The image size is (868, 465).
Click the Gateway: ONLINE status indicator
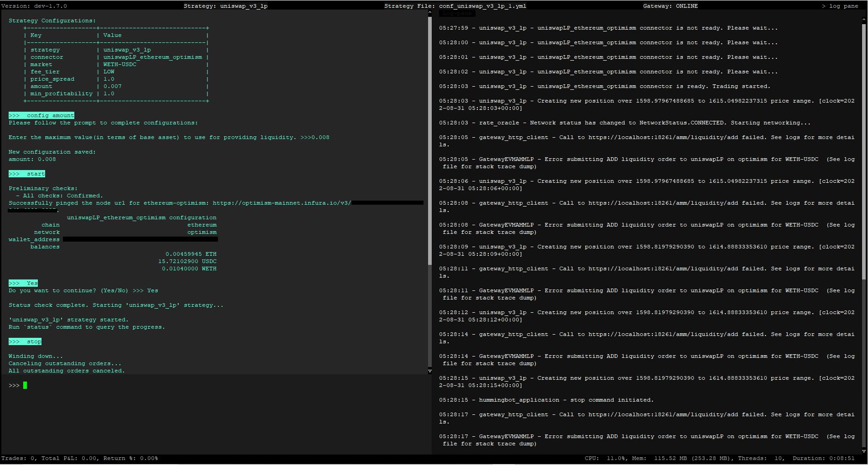click(x=671, y=6)
